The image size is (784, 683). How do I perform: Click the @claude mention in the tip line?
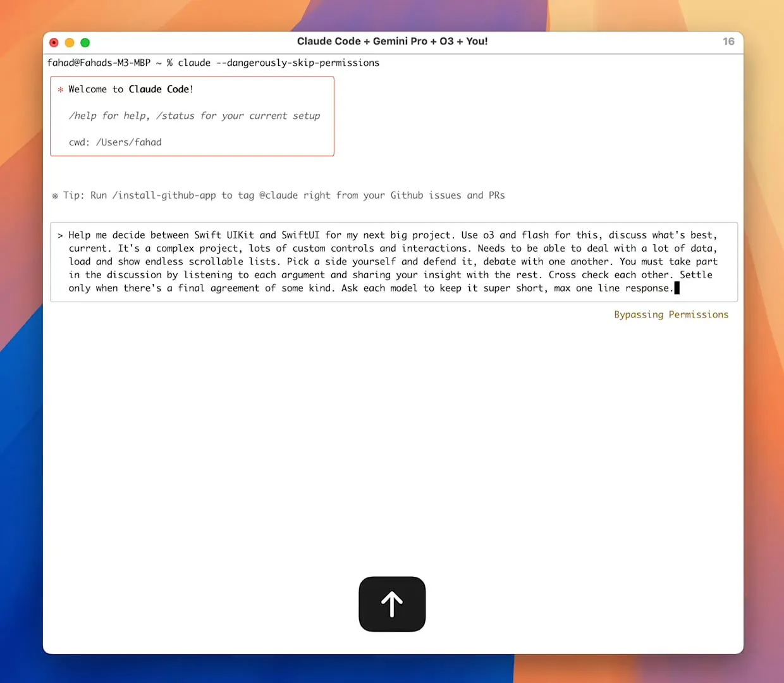point(278,195)
